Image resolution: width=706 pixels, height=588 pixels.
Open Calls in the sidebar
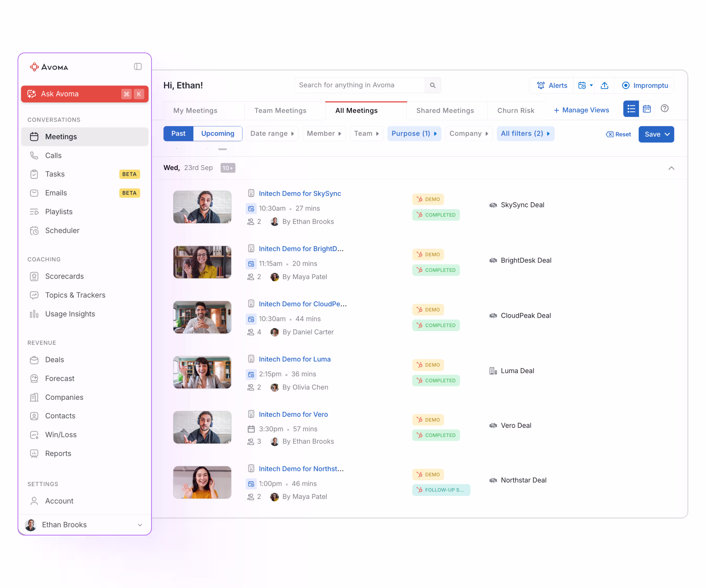[85, 155]
